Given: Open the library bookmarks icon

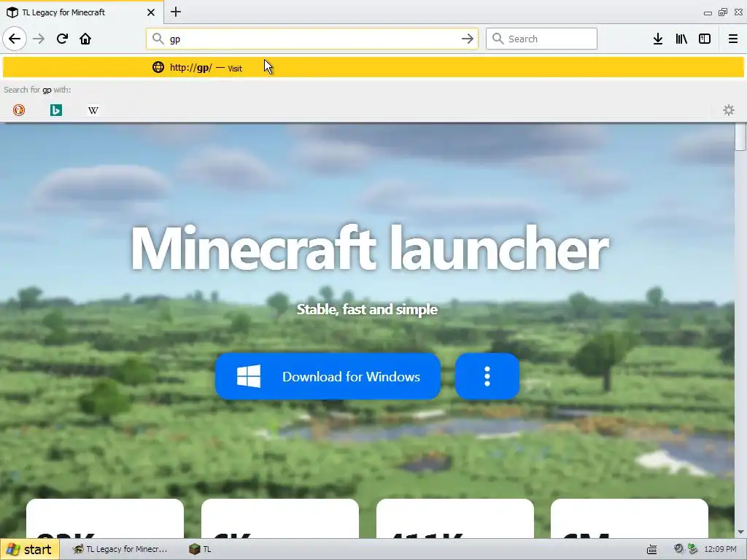Looking at the screenshot, I should tap(681, 39).
